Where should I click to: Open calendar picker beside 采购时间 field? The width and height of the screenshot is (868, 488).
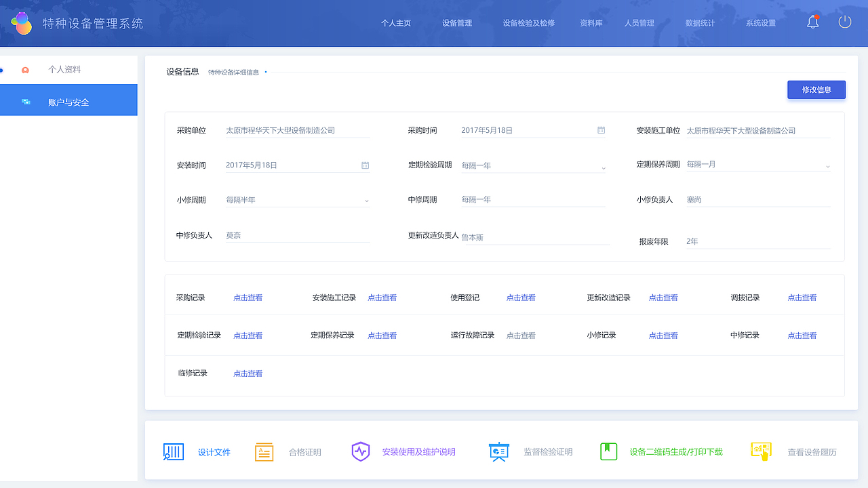coord(601,129)
